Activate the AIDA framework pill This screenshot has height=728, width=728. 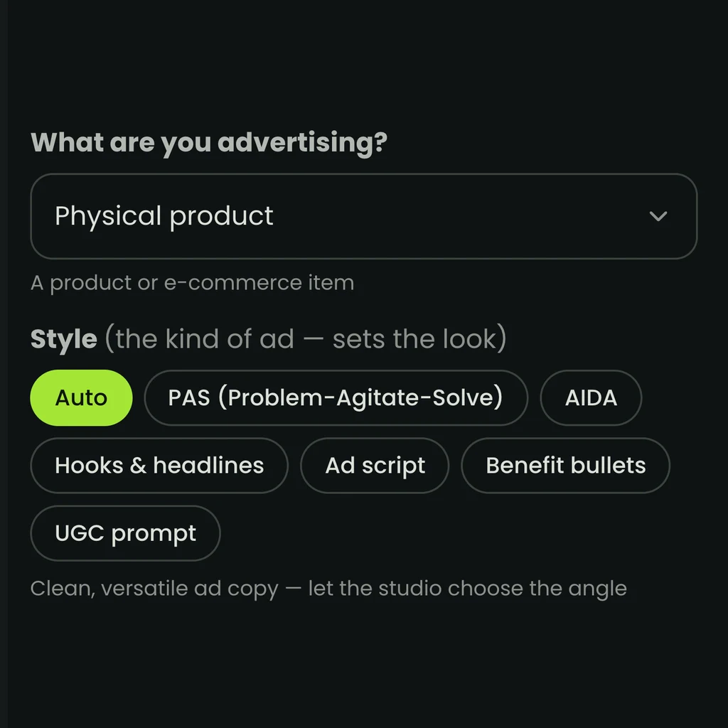(591, 397)
